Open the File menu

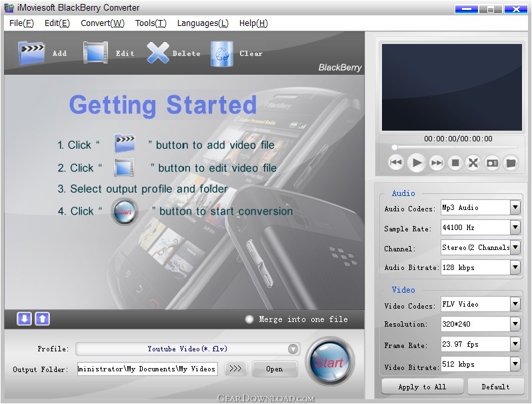(x=21, y=23)
